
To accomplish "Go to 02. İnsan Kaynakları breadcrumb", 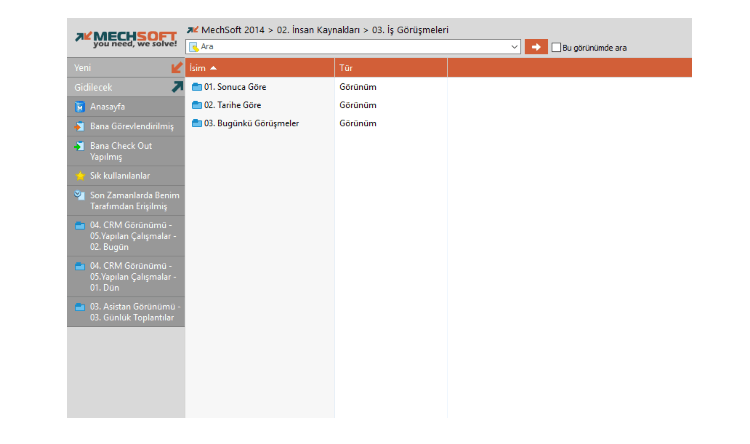I will pos(319,30).
